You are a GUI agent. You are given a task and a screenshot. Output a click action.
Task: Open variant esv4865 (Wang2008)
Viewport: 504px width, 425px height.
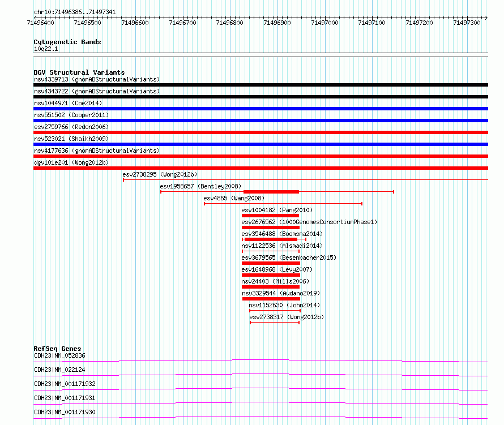tap(234, 198)
